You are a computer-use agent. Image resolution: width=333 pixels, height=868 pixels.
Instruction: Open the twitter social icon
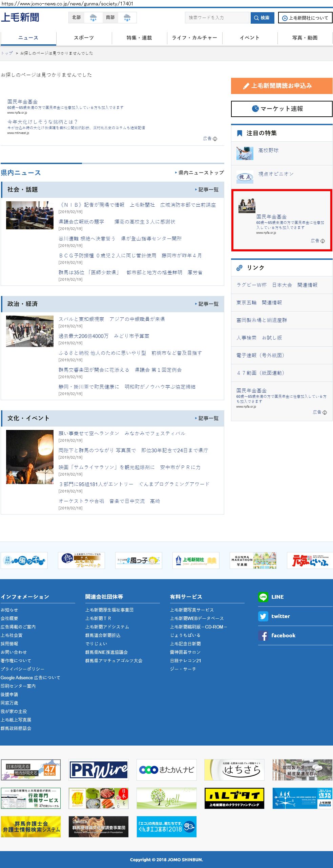click(263, 616)
